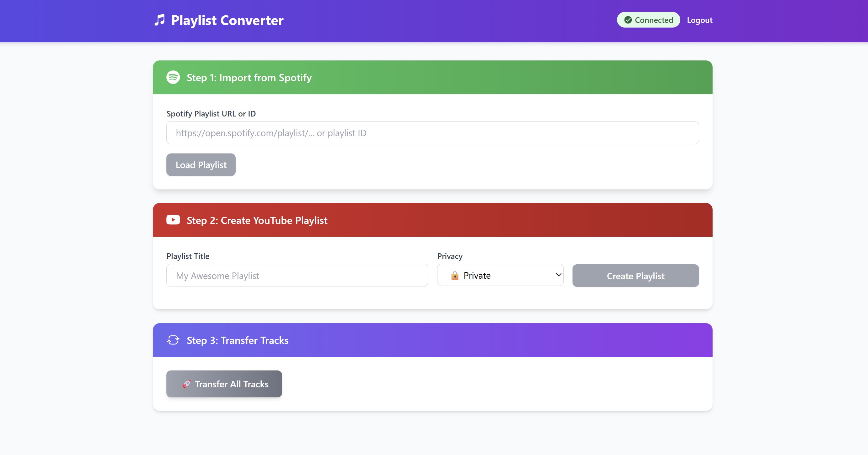Focus the Playlist Title input field
868x455 pixels.
(x=297, y=276)
